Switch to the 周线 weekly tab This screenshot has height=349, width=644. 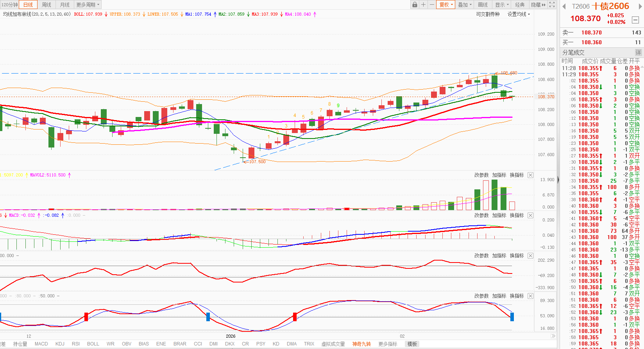tap(47, 5)
